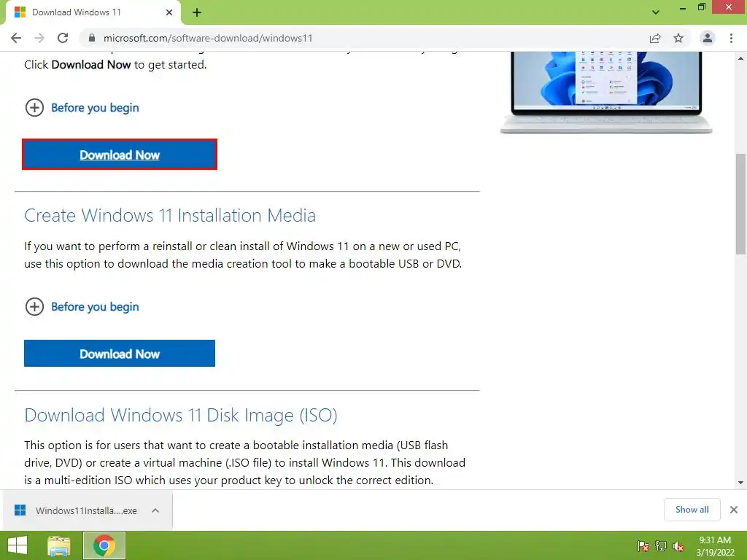Close the Download Windows 11 tab
This screenshot has width=747, height=560.
pyautogui.click(x=169, y=12)
